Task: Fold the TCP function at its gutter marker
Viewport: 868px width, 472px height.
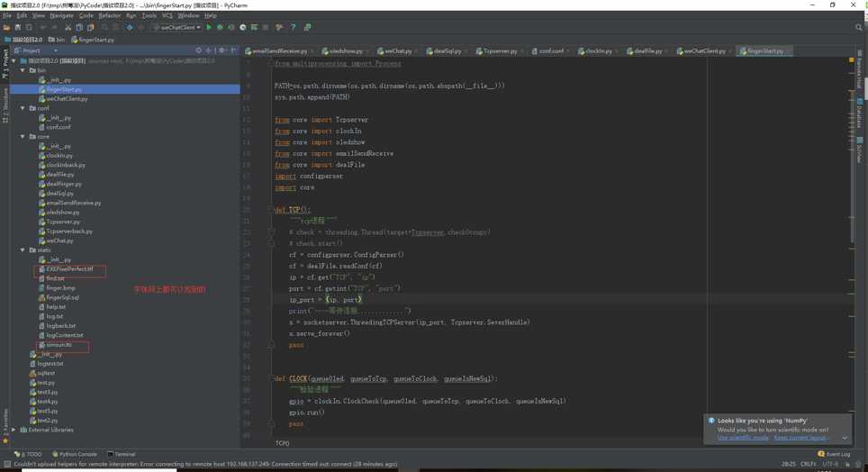Action: [x=271, y=210]
